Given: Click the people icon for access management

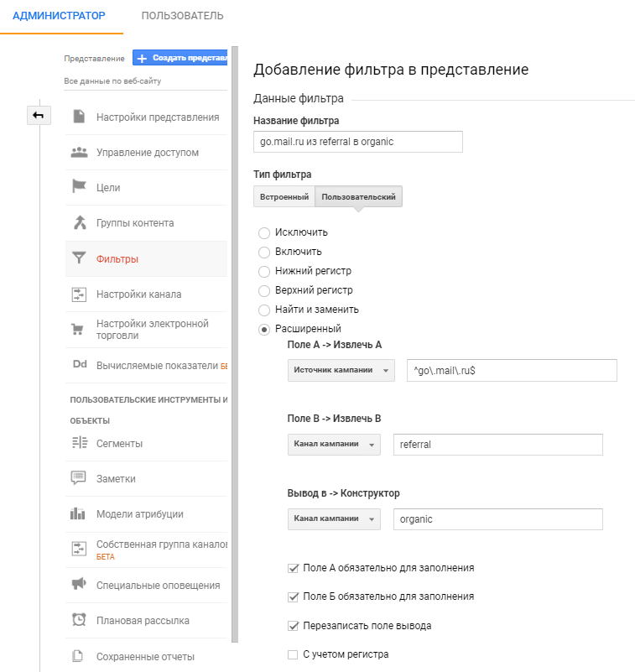Looking at the screenshot, I should 79,152.
